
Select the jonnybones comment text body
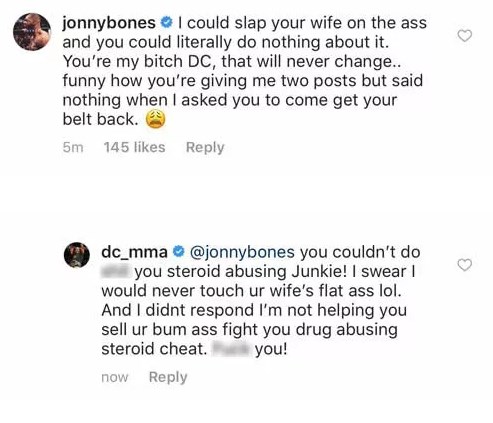coord(245,71)
